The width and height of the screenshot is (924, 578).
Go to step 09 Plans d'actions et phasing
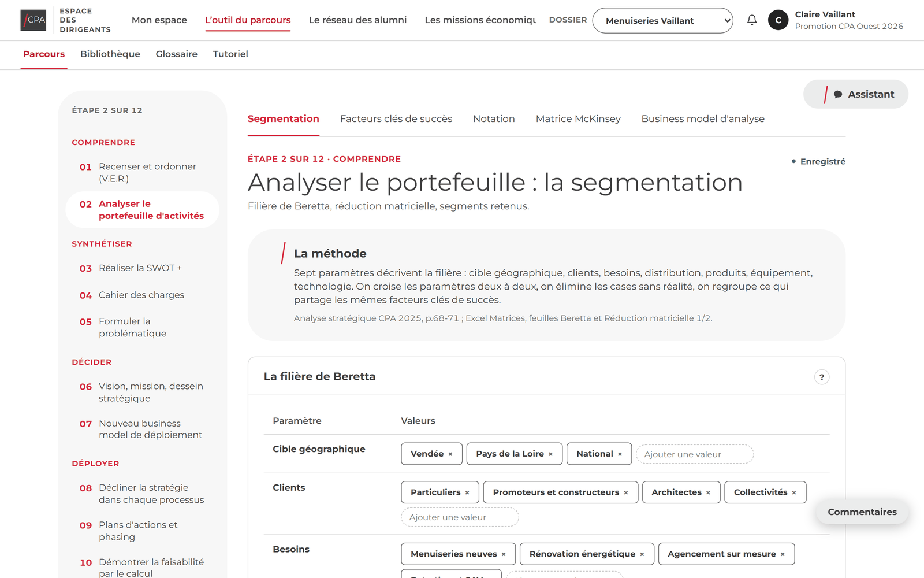click(x=143, y=531)
